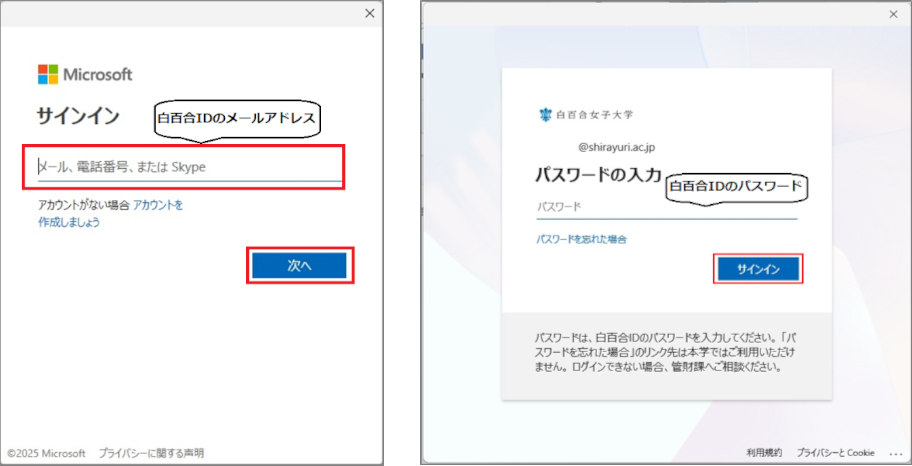Viewport: 912px width, 466px height.
Task: Open the プライバシーと Cookie link
Action: [835, 453]
